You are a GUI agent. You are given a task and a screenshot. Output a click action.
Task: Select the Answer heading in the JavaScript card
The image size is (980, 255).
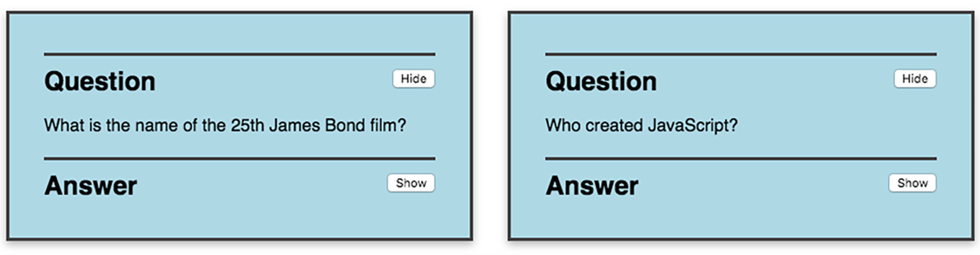click(x=592, y=186)
